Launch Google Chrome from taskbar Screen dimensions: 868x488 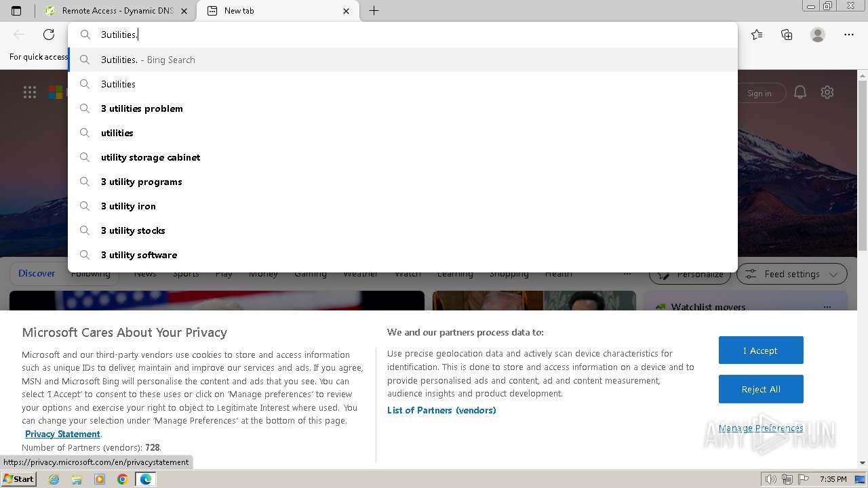(123, 479)
